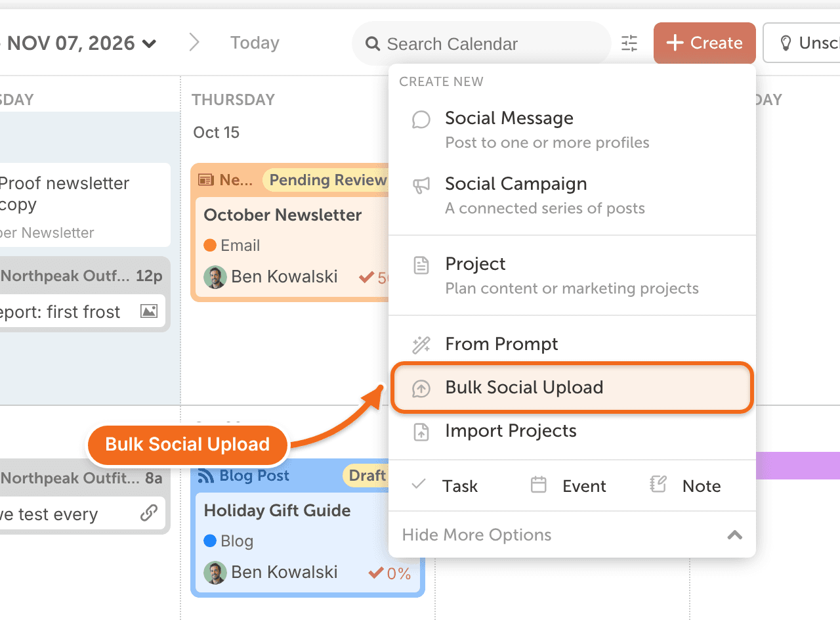The image size is (840, 620).
Task: Choose Project in the Create New menu
Action: tap(572, 276)
